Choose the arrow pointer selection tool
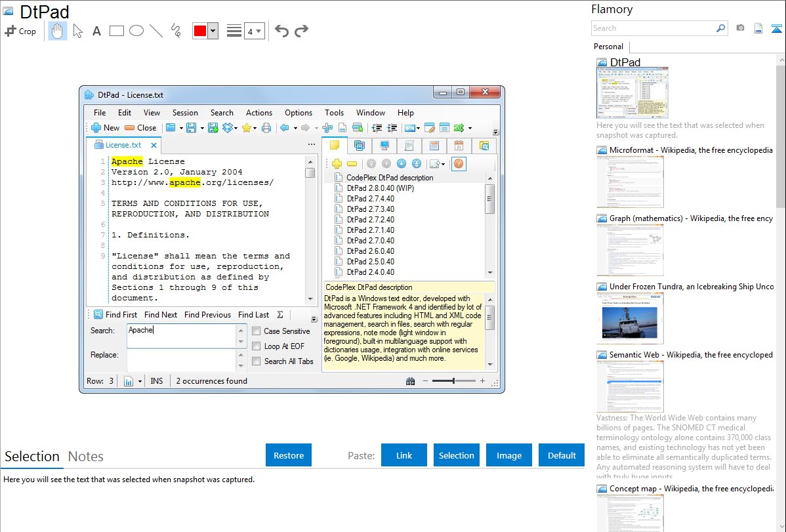The height and width of the screenshot is (532, 786). [77, 31]
